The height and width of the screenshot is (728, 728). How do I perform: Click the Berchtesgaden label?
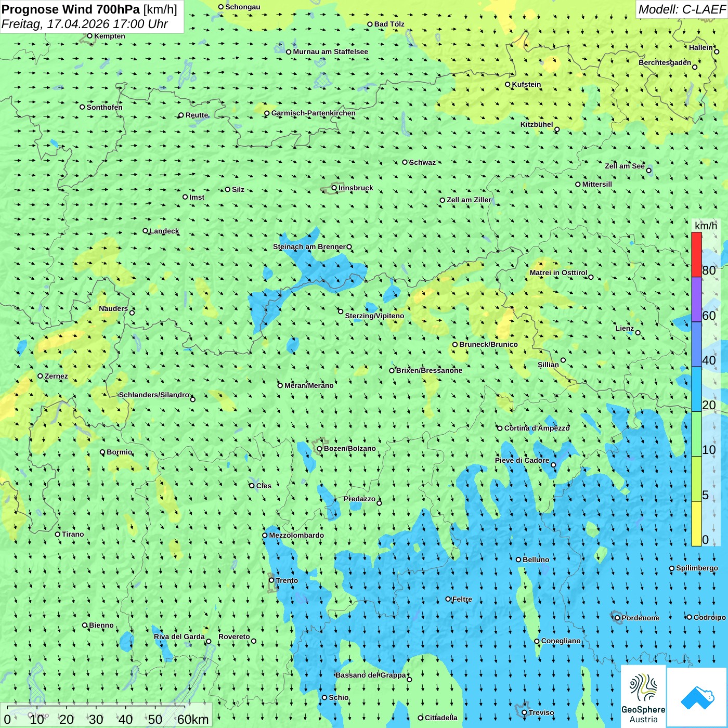[665, 62]
